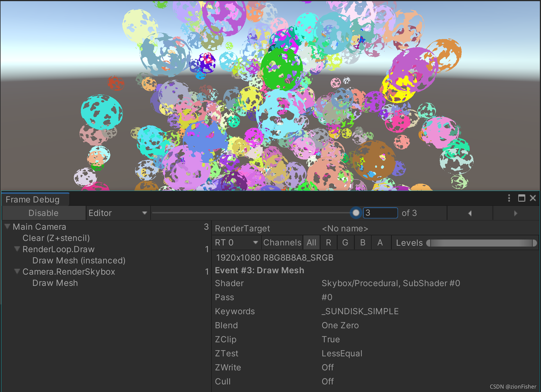Step to the previous frame event
The height and width of the screenshot is (392, 541).
tap(470, 213)
